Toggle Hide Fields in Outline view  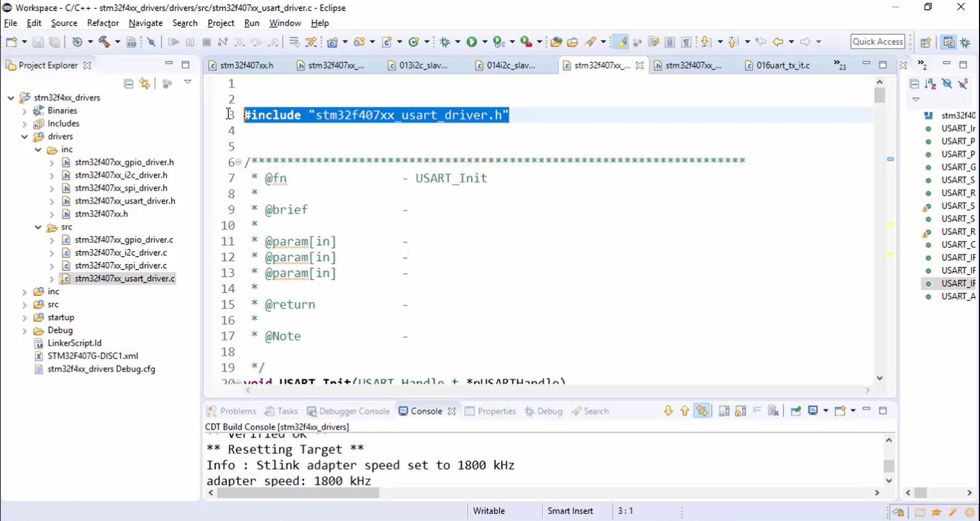[x=947, y=84]
